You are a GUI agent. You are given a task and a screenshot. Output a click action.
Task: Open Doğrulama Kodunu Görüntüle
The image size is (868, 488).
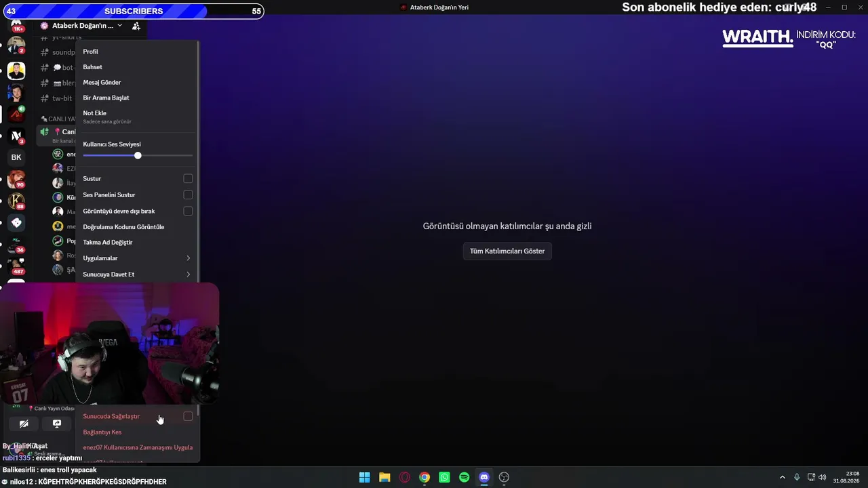[137, 227]
